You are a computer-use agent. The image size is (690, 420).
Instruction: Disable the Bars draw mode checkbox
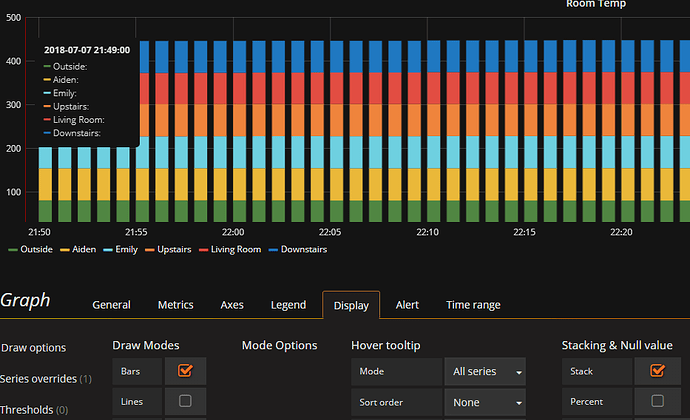click(185, 371)
